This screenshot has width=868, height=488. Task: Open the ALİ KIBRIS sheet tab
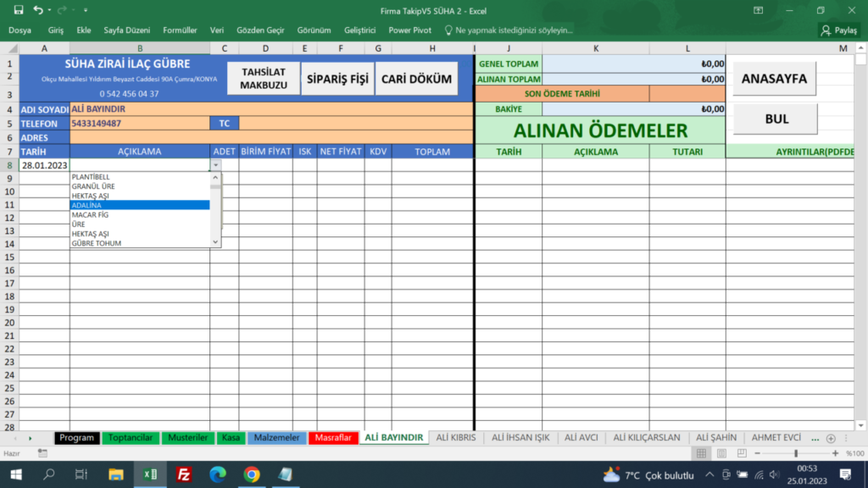click(457, 438)
